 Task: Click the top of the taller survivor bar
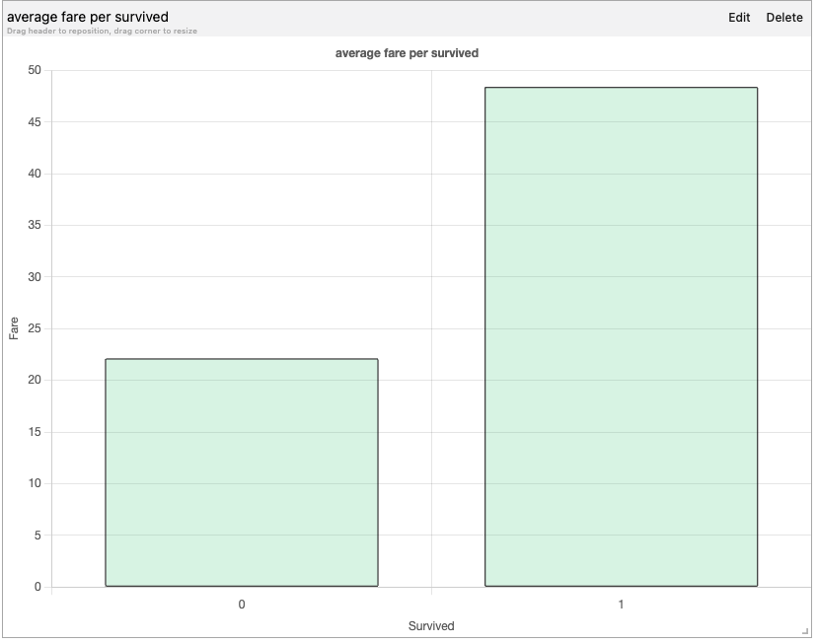(x=621, y=86)
